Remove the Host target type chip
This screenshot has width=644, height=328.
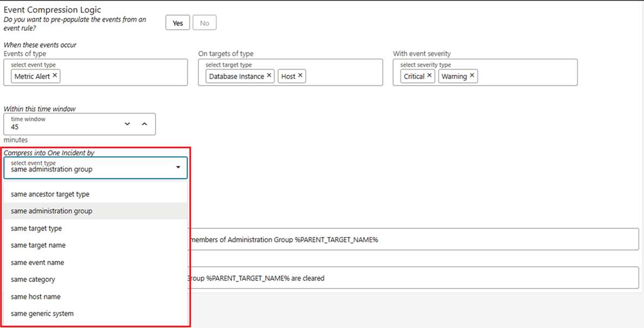(299, 76)
